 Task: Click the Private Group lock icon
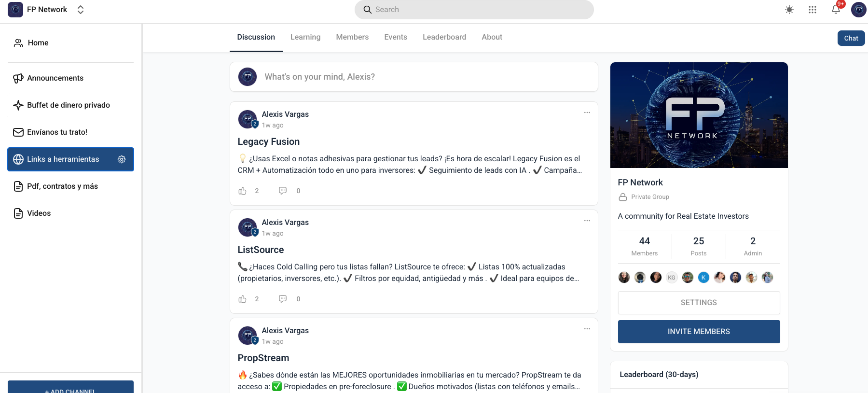[623, 197]
